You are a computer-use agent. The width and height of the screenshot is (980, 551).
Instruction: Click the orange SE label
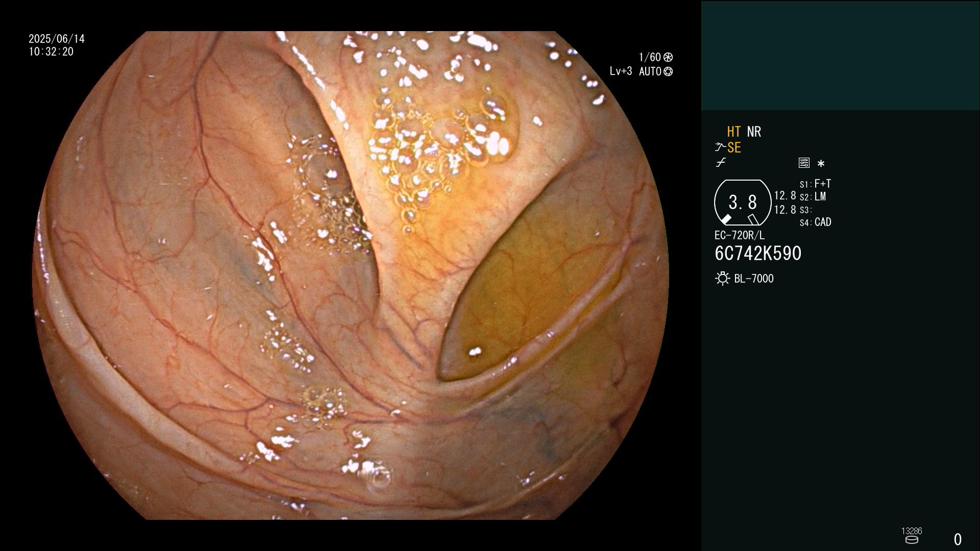tap(734, 147)
